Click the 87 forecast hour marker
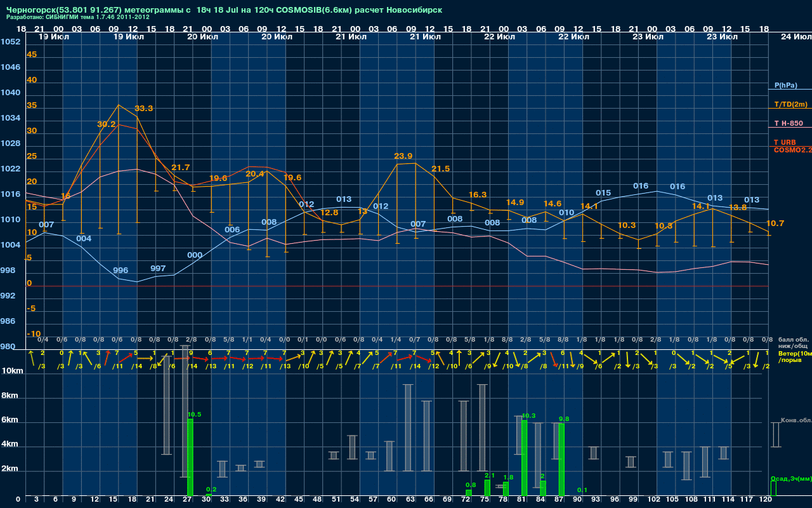Image resolution: width=812 pixels, height=508 pixels. (558, 500)
